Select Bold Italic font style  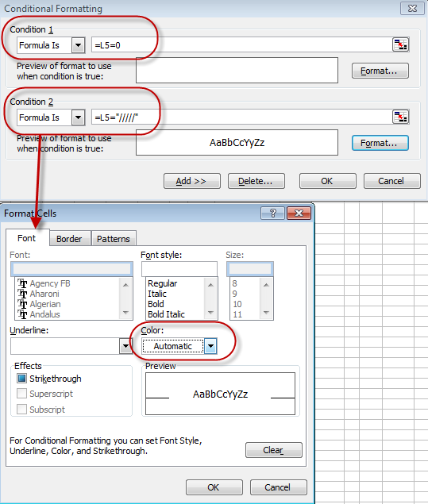click(166, 314)
